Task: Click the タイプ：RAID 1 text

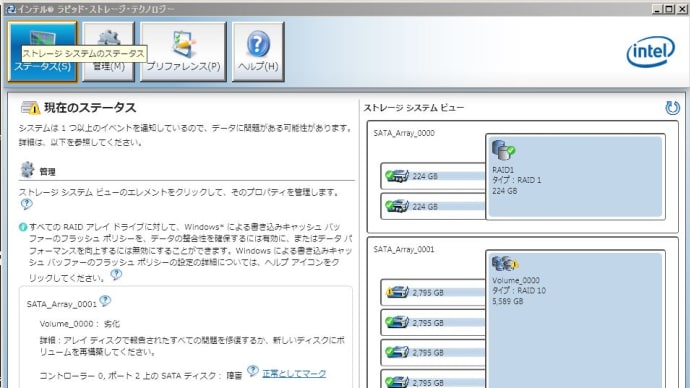Action: [517, 180]
